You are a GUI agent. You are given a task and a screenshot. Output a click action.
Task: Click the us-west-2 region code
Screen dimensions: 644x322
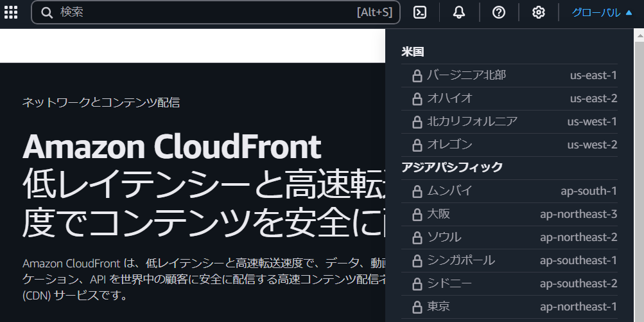[x=592, y=145]
